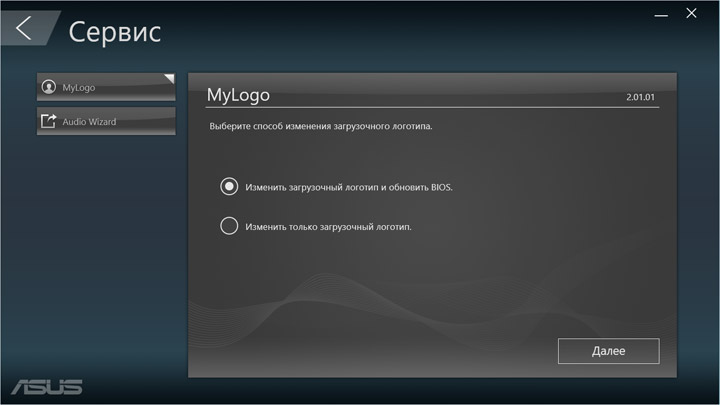Click the Далее button
Image resolution: width=720 pixels, height=405 pixels.
pos(608,351)
